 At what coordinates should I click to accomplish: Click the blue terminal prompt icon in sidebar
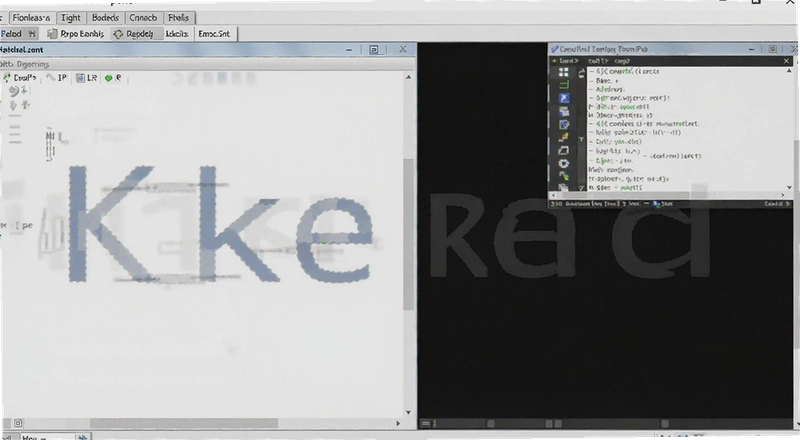(564, 98)
